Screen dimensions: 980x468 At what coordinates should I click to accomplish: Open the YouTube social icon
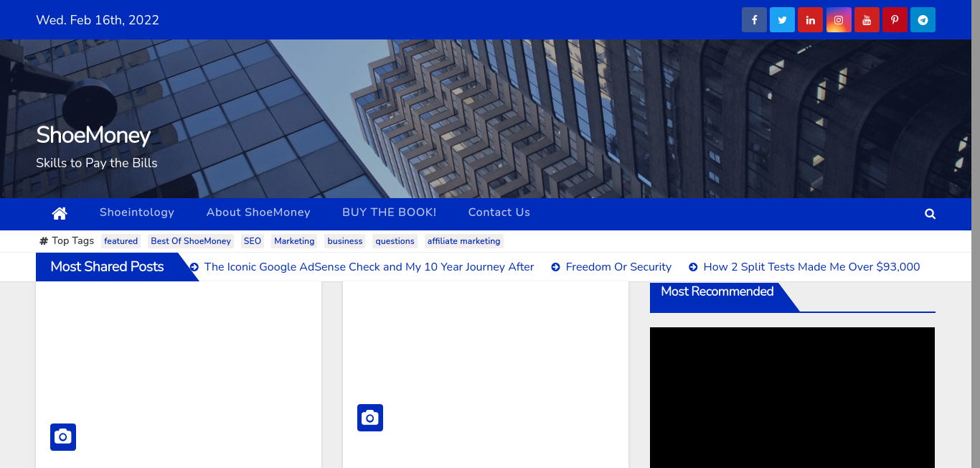pyautogui.click(x=867, y=20)
